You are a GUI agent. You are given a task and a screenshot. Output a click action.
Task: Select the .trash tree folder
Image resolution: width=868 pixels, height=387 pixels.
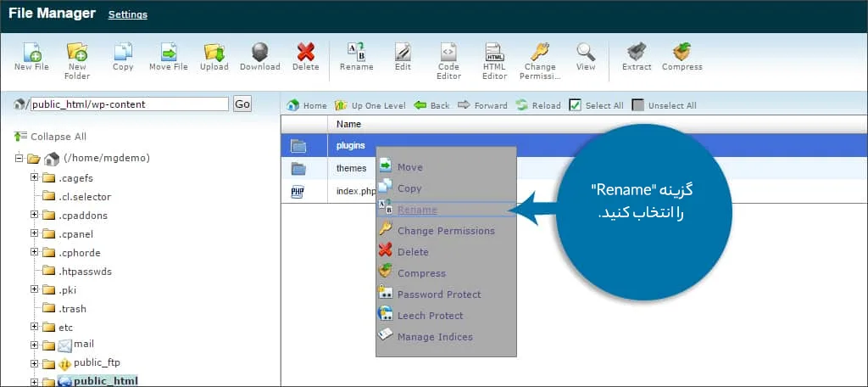coord(72,309)
